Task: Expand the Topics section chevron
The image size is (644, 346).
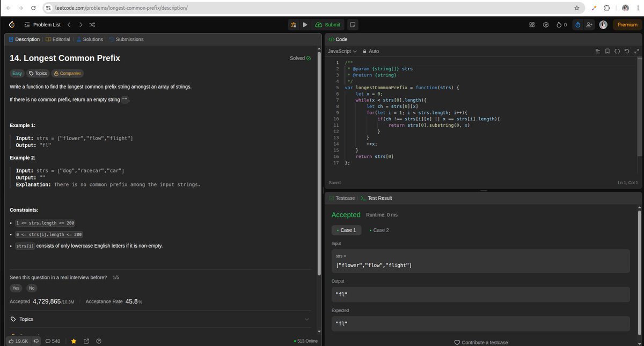Action: [307, 319]
